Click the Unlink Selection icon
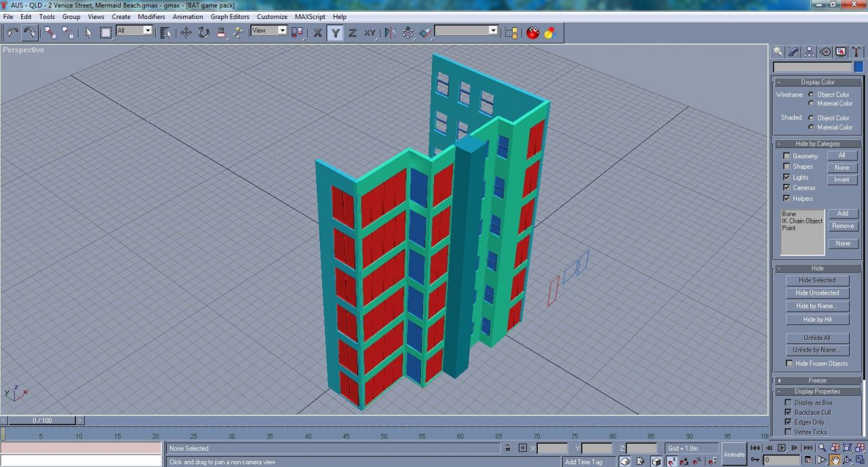Viewport: 868px width, 467px height. click(68, 32)
